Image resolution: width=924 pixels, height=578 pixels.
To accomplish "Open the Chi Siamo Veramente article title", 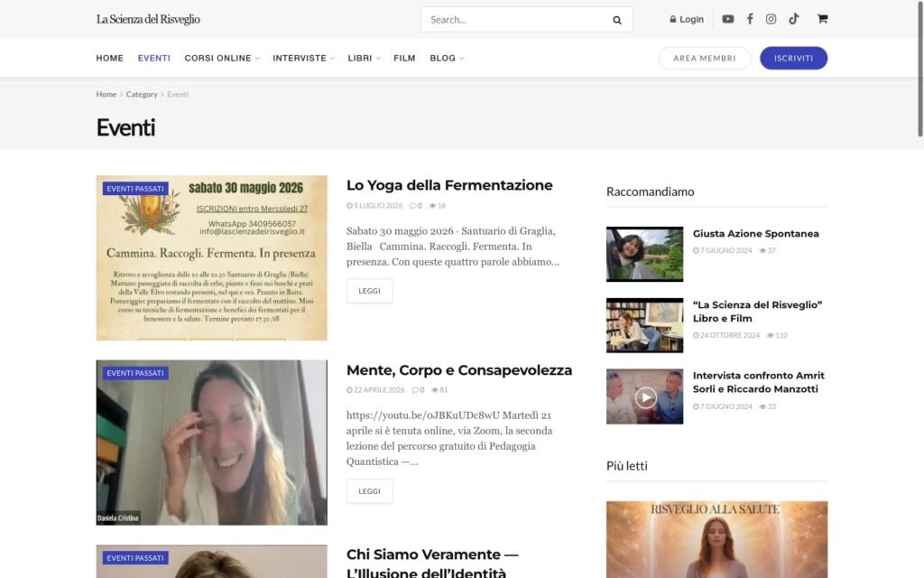I will (432, 564).
